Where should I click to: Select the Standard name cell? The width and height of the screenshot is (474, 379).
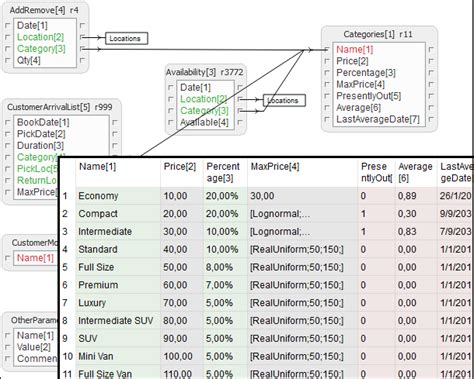pos(118,249)
